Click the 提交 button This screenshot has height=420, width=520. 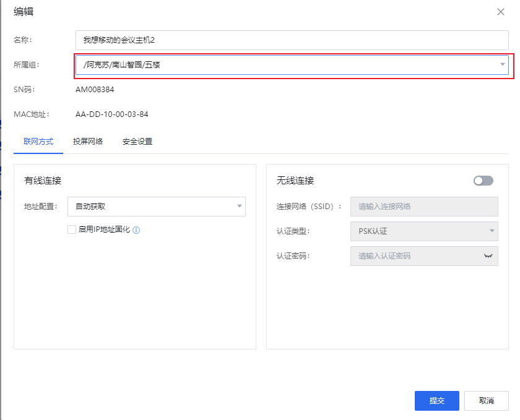(437, 400)
